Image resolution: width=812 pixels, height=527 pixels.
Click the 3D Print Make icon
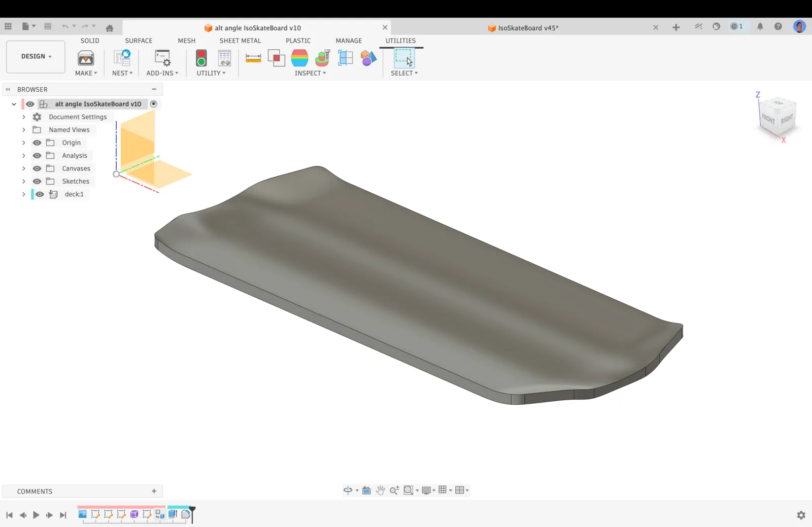click(86, 58)
